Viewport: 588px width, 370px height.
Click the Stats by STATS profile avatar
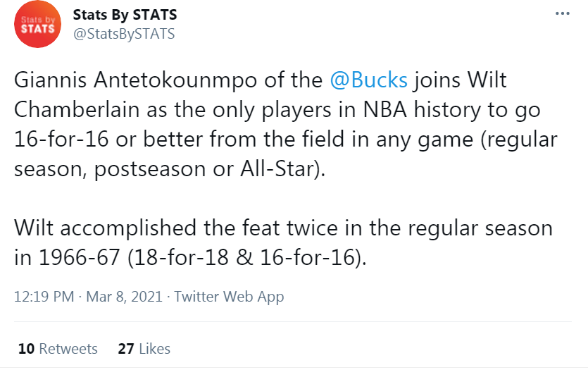coord(37,25)
